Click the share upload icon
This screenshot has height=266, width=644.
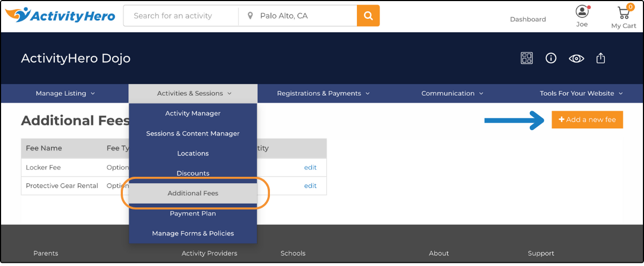click(601, 58)
